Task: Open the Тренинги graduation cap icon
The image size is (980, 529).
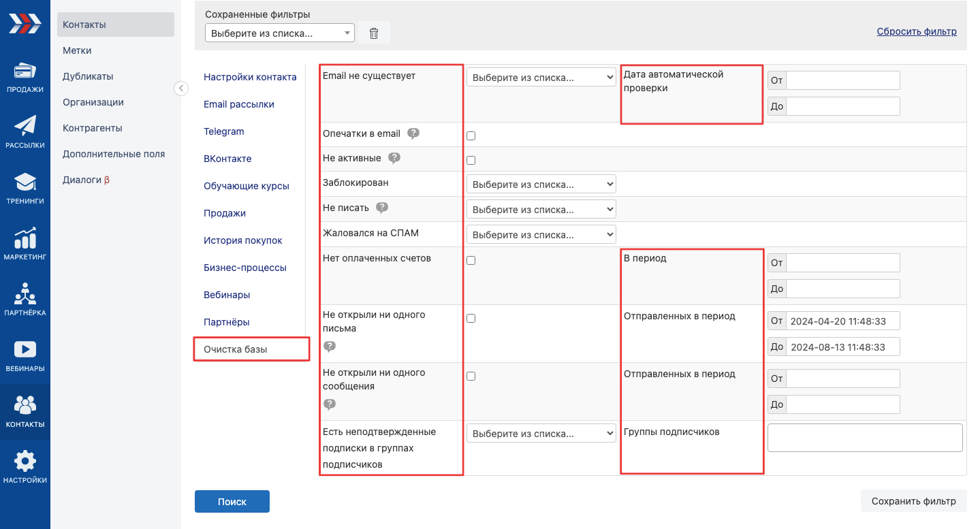Action: (x=25, y=182)
